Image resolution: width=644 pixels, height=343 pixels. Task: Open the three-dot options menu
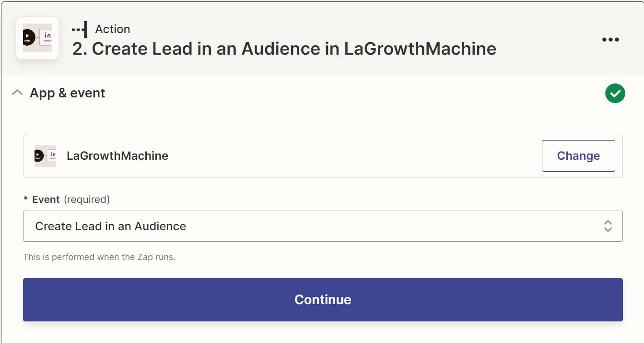pos(610,39)
